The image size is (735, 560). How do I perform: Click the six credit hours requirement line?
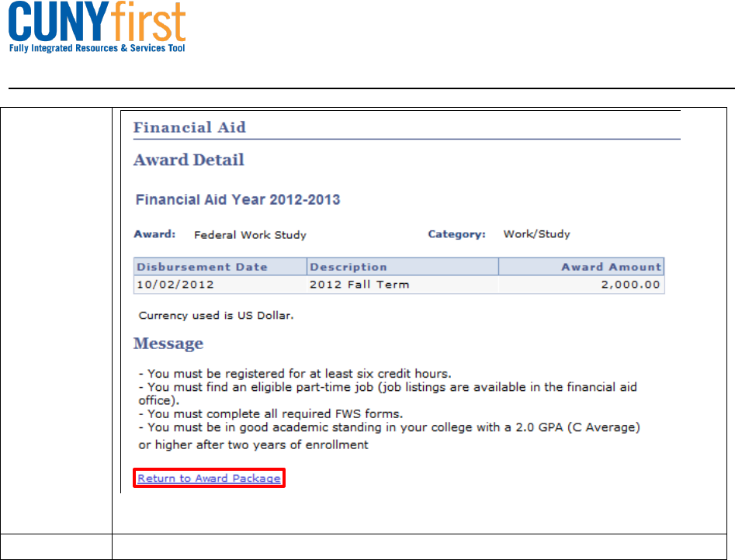tap(295, 374)
